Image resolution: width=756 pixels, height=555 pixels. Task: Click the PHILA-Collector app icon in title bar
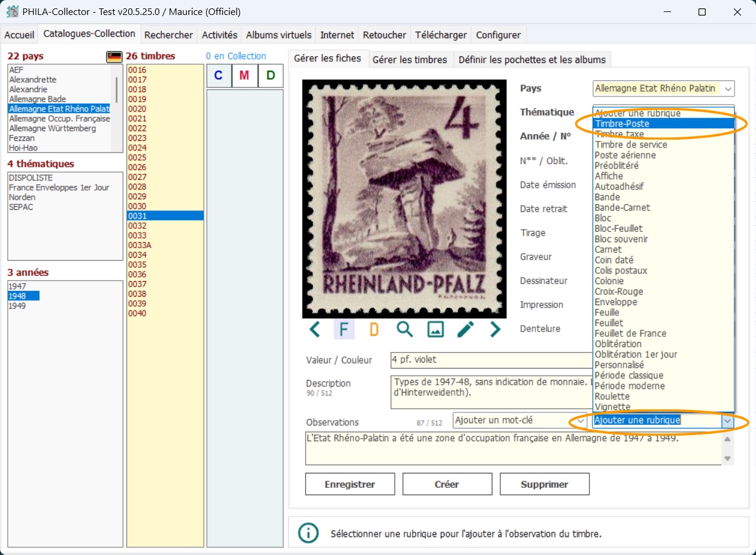pyautogui.click(x=12, y=11)
